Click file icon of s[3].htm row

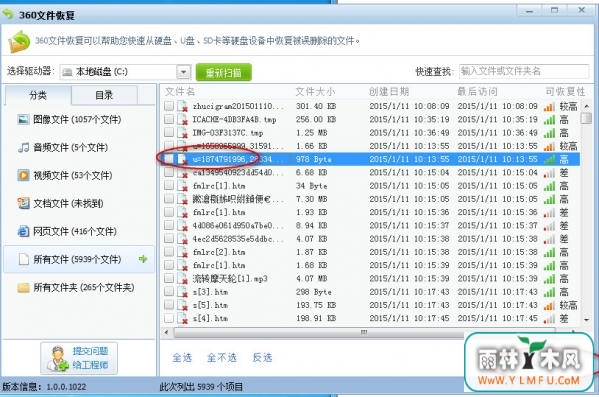[183, 292]
